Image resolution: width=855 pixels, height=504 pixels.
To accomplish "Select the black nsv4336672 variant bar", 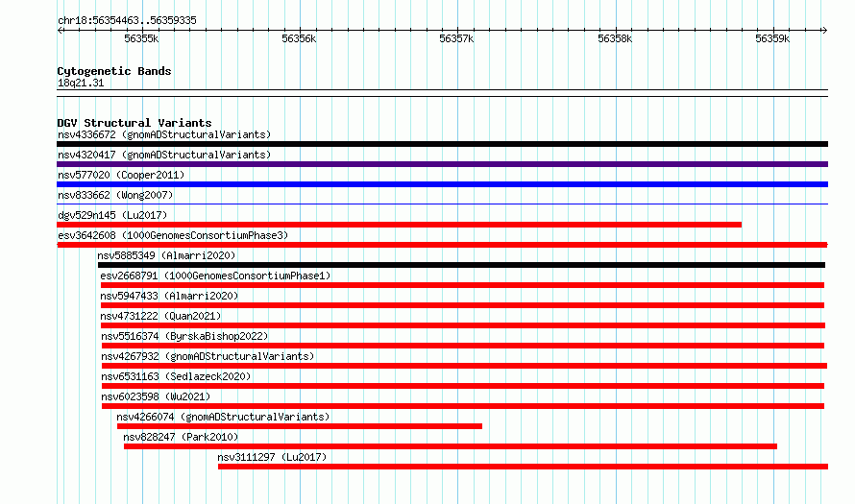I will coord(442,144).
